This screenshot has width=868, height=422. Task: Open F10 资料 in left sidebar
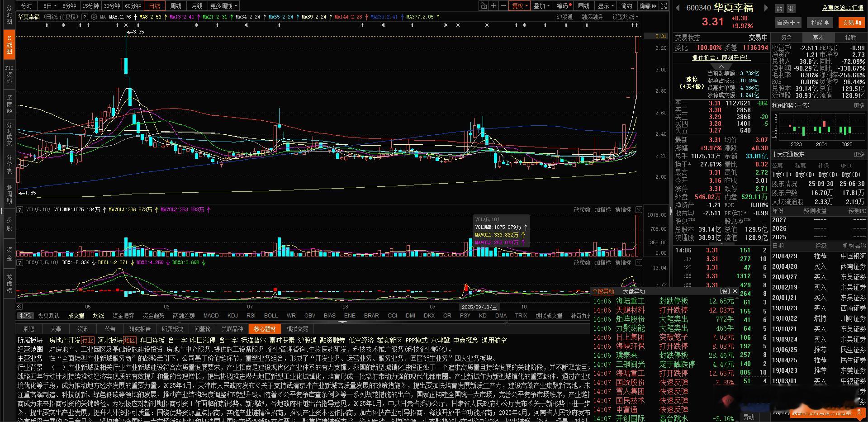pyautogui.click(x=9, y=75)
